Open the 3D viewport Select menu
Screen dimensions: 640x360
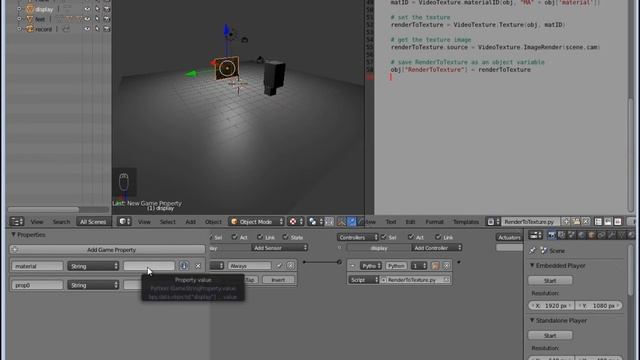167,222
